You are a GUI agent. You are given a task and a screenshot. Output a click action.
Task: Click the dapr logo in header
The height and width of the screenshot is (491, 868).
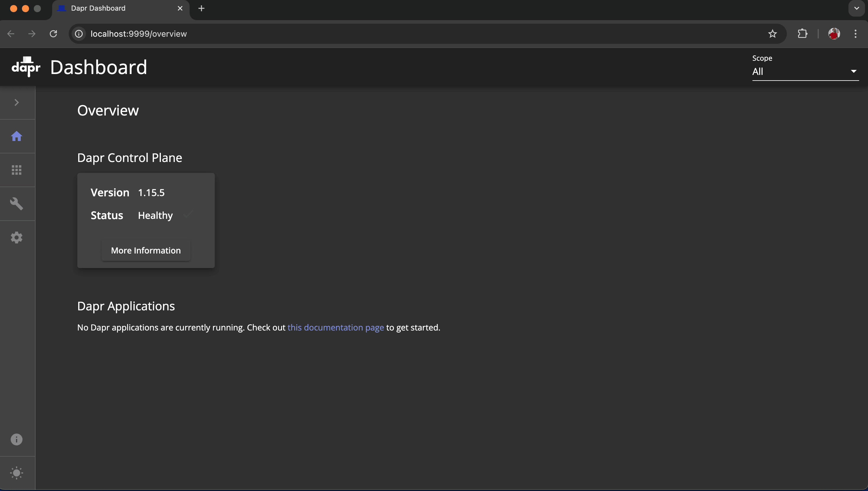point(26,67)
